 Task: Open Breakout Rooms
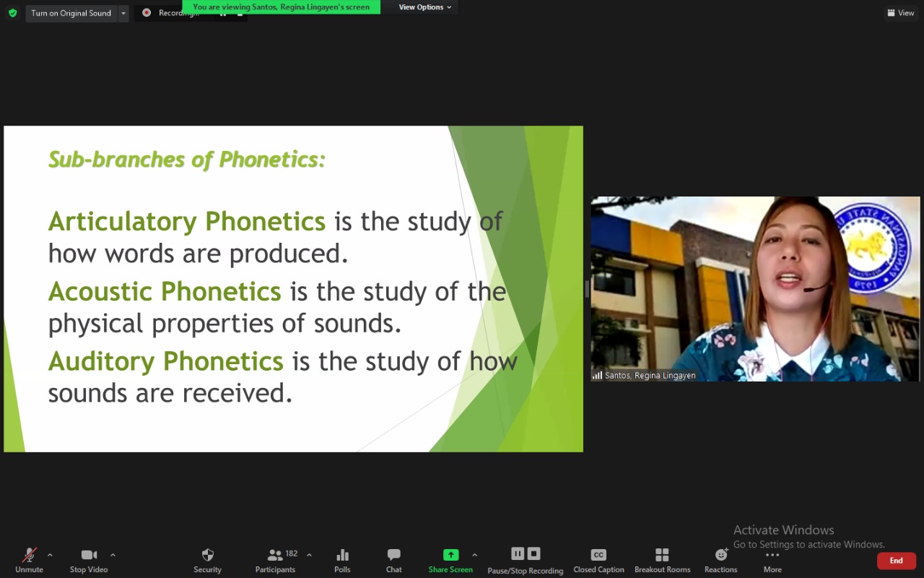pyautogui.click(x=662, y=561)
